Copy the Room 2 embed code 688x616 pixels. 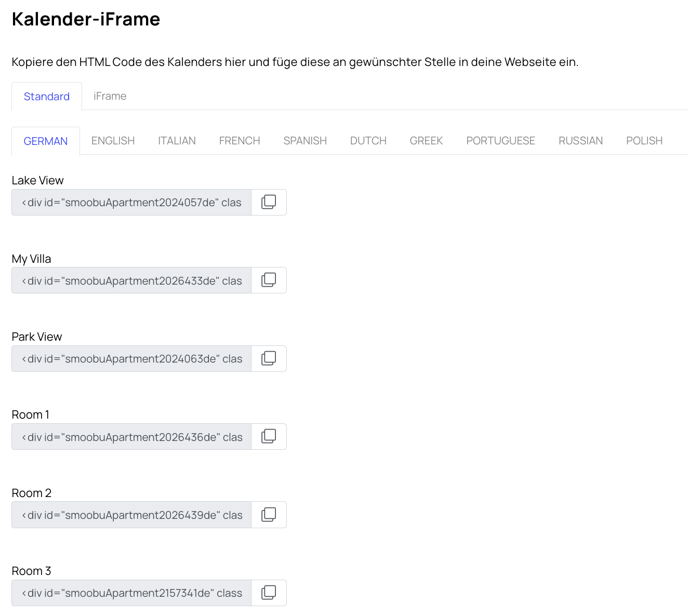pos(269,515)
